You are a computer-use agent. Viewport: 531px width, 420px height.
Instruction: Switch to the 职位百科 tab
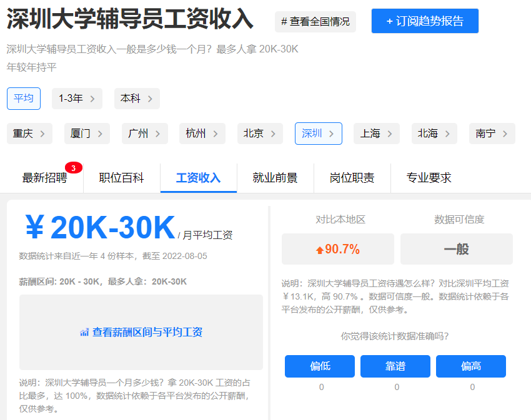pos(122,178)
